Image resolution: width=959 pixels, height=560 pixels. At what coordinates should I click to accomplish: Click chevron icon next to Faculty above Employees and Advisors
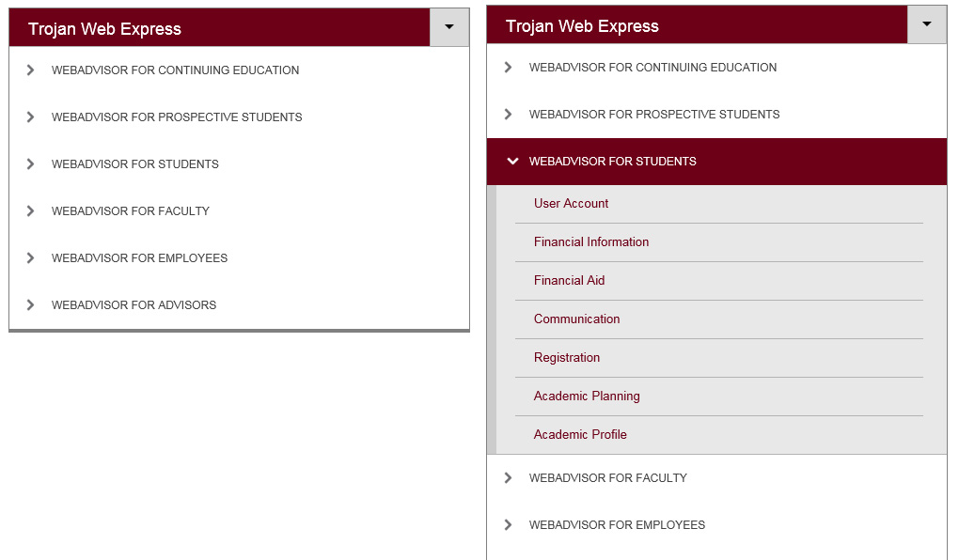[x=31, y=210]
